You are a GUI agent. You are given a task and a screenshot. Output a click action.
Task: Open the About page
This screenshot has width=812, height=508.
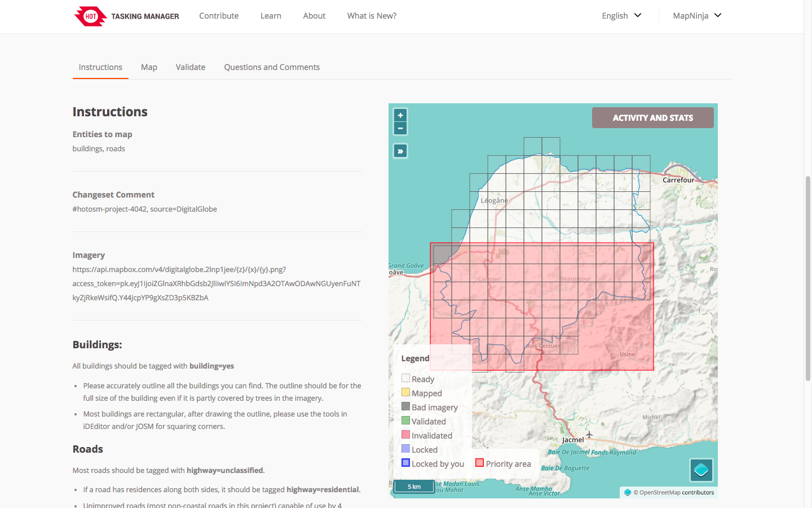pos(314,16)
